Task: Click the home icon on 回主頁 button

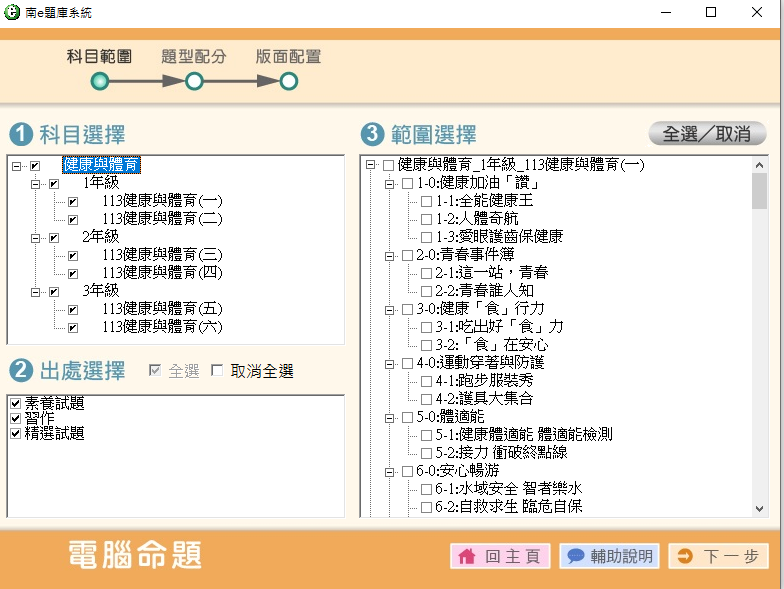Action: [x=466, y=557]
